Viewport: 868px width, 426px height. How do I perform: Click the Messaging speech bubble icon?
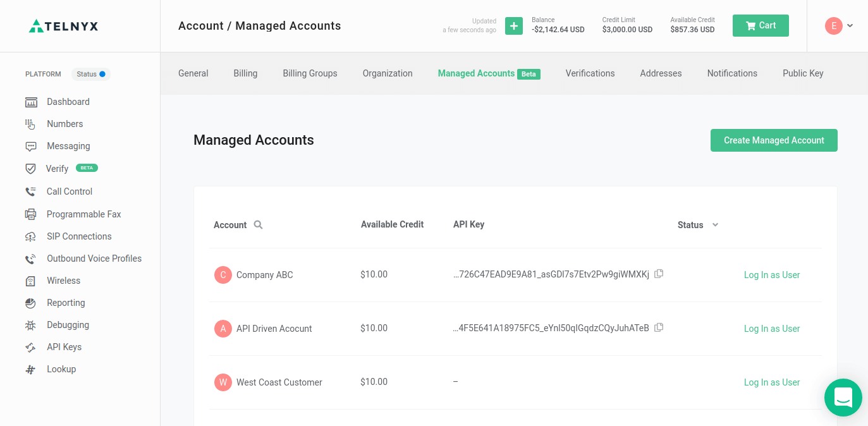click(31, 146)
